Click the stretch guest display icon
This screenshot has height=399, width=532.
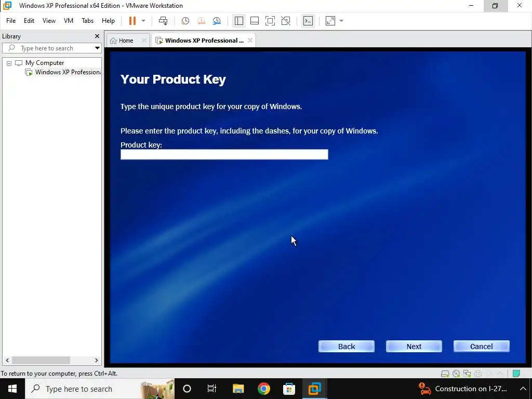point(330,21)
